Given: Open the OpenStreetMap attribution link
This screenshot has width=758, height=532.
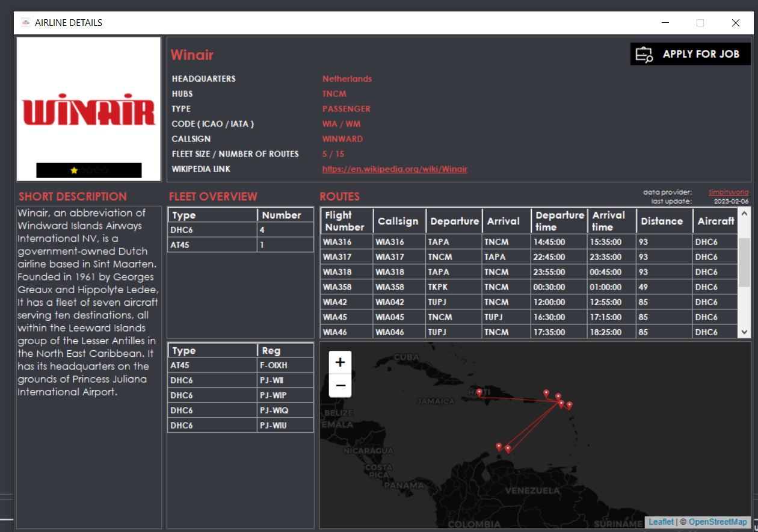Looking at the screenshot, I should click(718, 522).
